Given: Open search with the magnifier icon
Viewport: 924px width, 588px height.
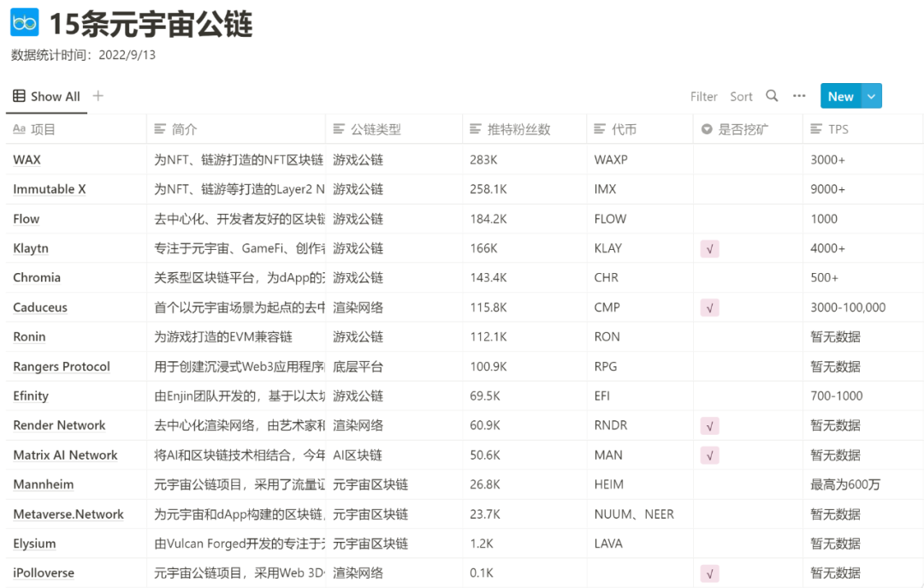Looking at the screenshot, I should pos(772,96).
